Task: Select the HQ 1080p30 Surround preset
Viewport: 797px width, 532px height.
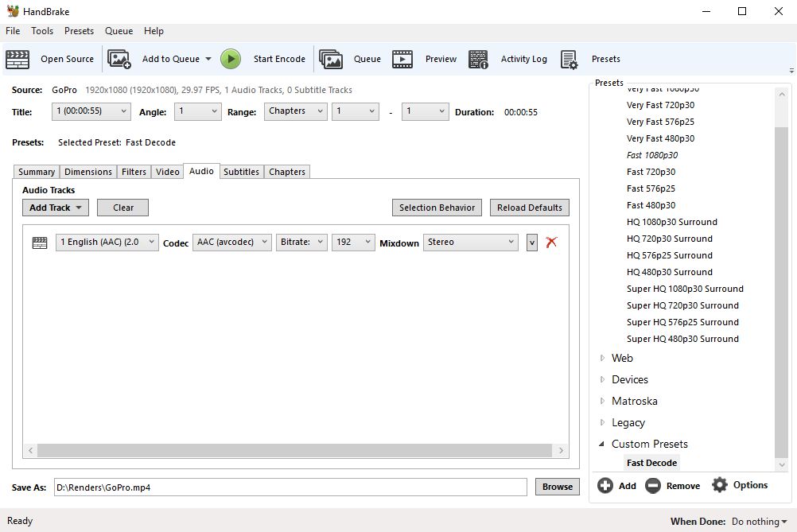Action: pyautogui.click(x=672, y=222)
